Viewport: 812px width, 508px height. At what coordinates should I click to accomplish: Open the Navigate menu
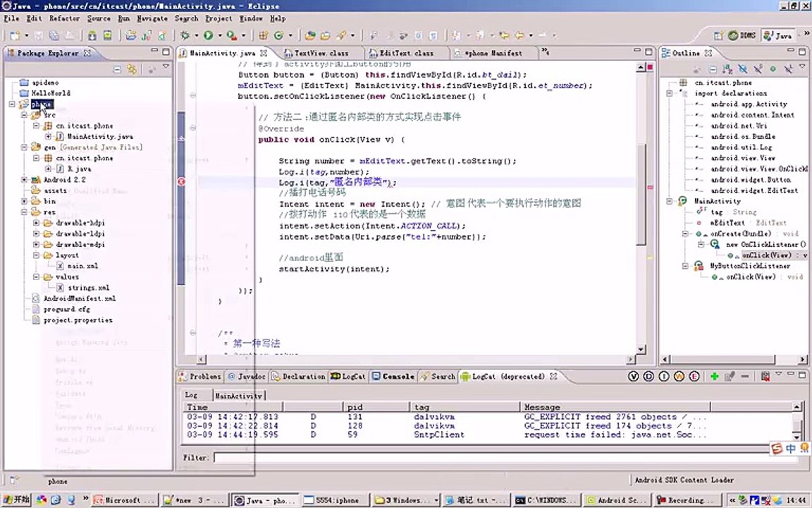[152, 18]
